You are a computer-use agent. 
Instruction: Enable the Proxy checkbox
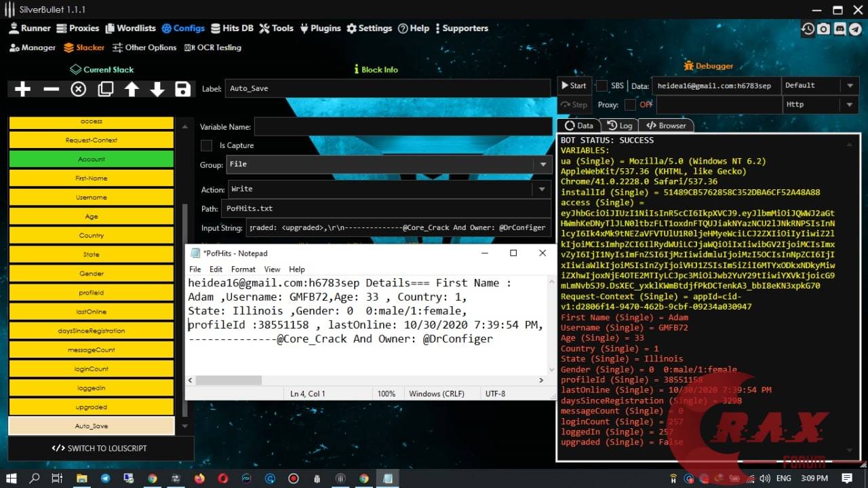coord(630,105)
